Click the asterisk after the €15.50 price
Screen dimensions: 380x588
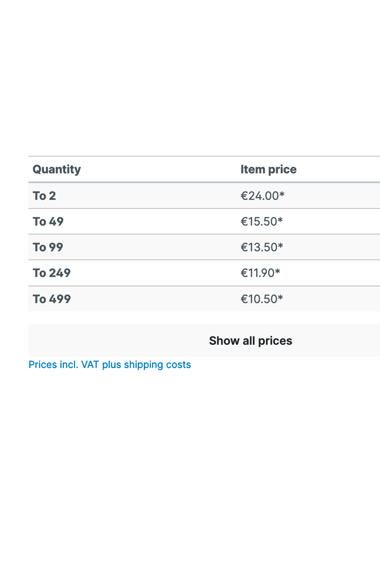280,220
